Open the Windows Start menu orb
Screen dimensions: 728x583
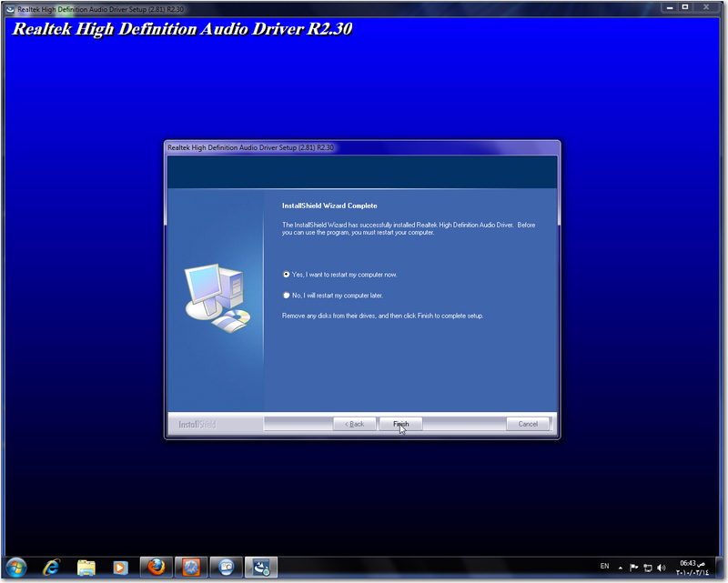click(x=16, y=568)
